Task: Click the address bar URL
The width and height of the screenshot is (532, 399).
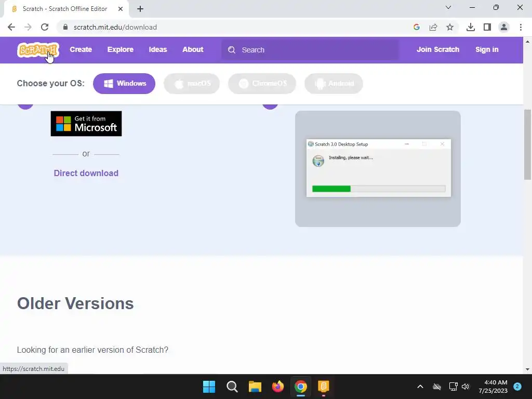Action: point(115,27)
